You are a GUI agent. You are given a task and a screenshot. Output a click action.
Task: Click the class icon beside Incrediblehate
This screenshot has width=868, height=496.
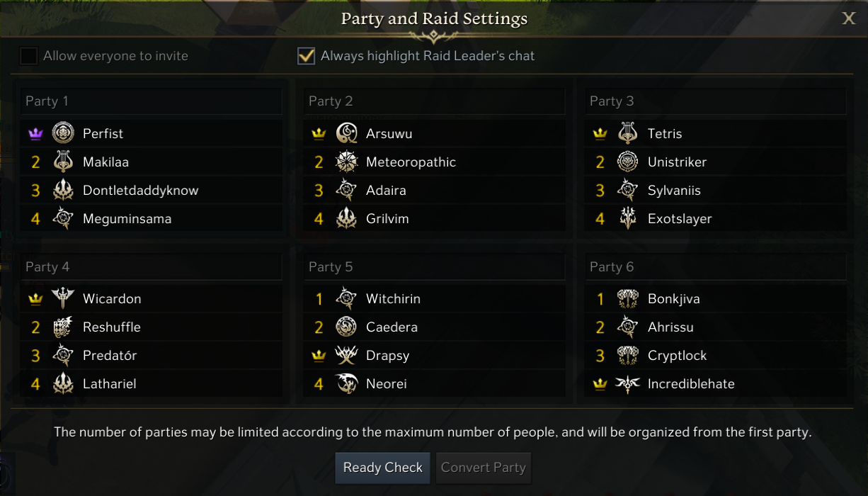coord(628,384)
